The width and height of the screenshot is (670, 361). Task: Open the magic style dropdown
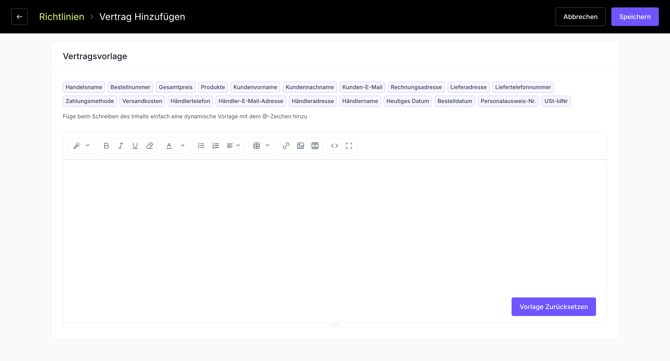pyautogui.click(x=81, y=146)
